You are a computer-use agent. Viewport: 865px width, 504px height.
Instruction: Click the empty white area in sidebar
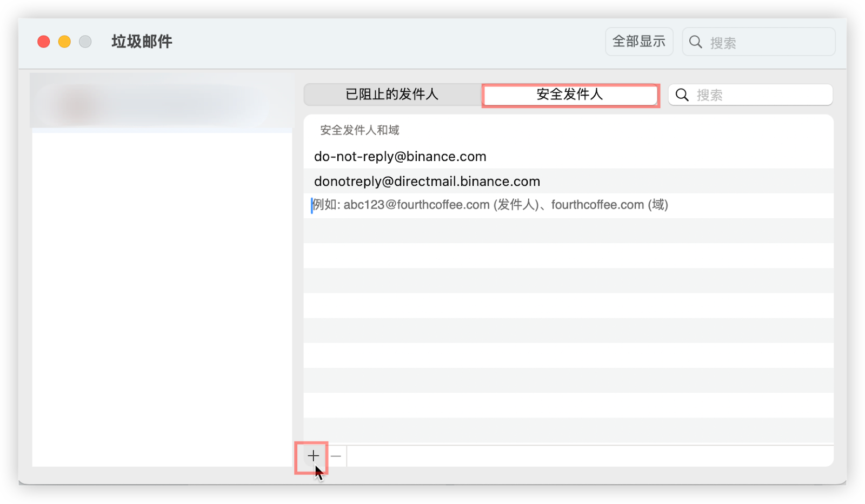click(161, 297)
